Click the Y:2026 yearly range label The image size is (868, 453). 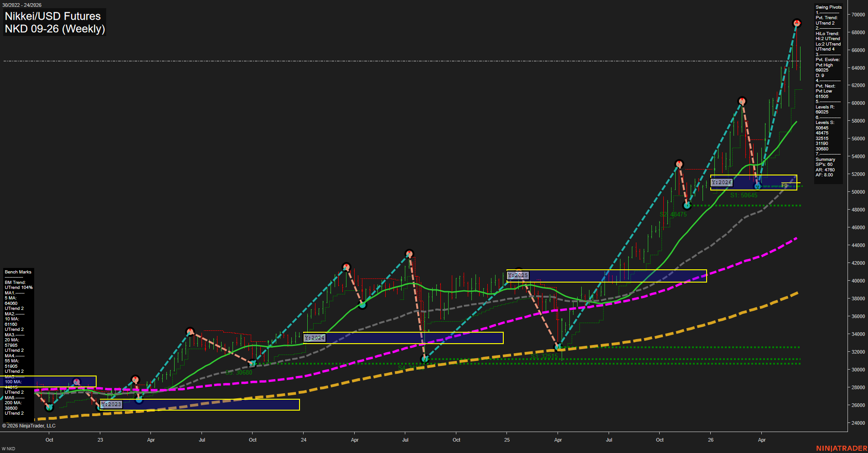pos(722,182)
